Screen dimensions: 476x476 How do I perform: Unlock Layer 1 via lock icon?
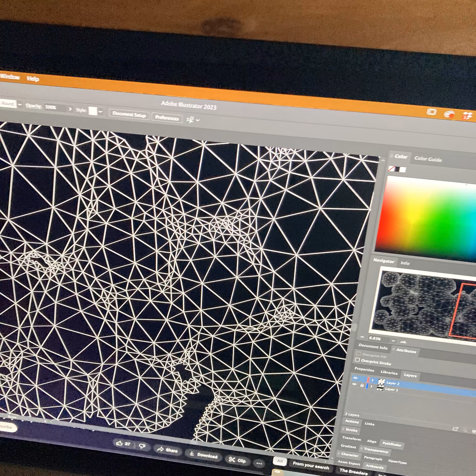(362, 385)
